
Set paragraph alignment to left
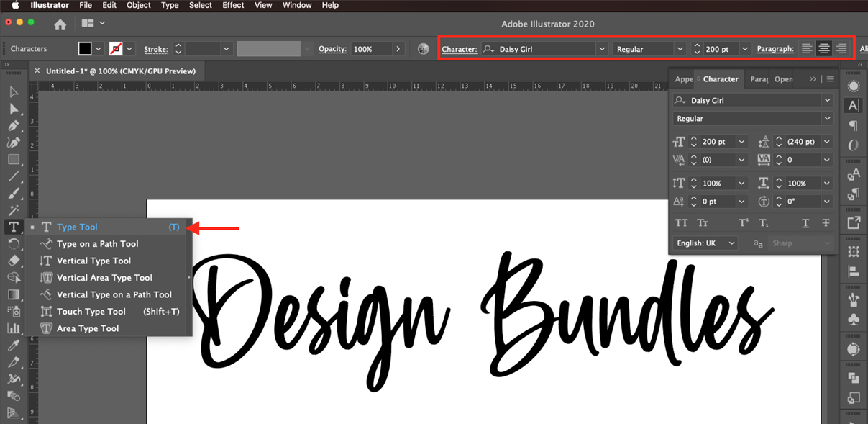pos(808,49)
